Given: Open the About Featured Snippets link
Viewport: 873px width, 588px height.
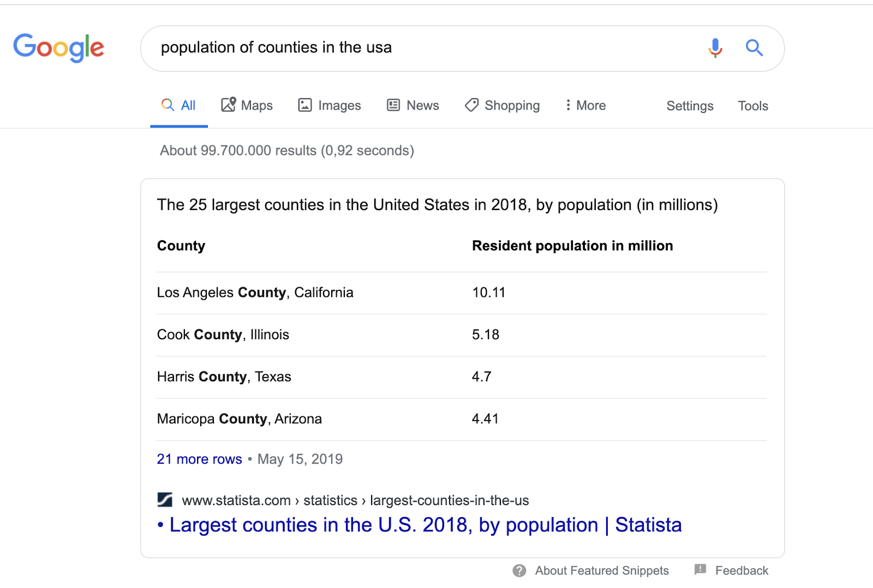Looking at the screenshot, I should 602,571.
